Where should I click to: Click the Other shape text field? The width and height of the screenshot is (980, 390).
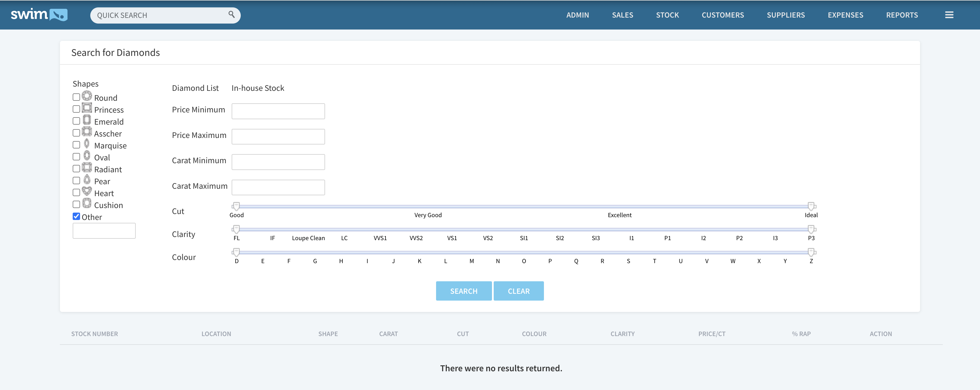tap(104, 231)
